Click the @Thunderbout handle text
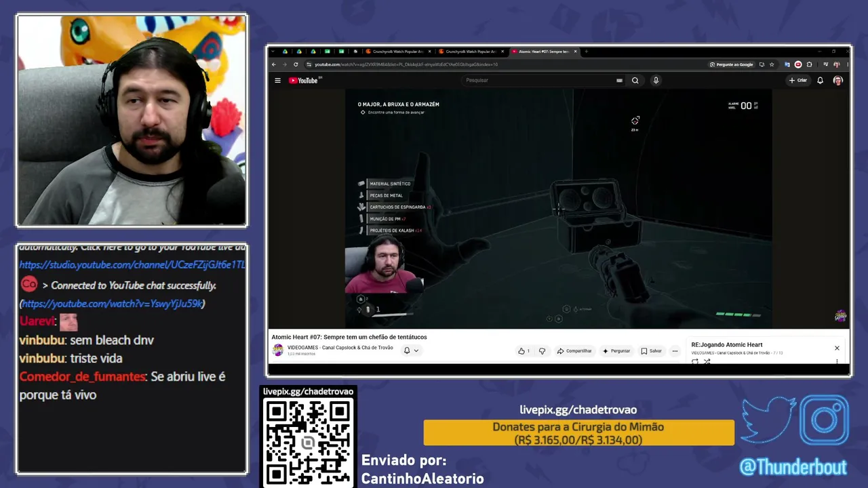Screen dimensions: 868x488 tap(793, 467)
